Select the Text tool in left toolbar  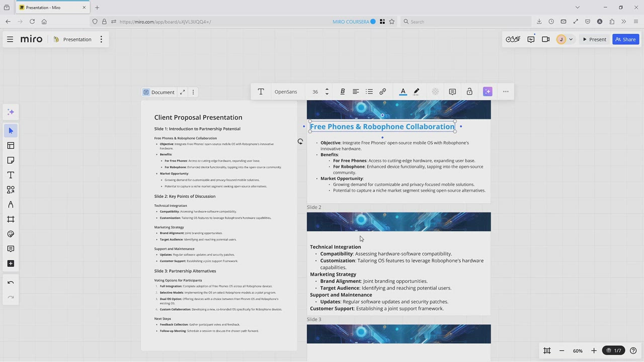(11, 175)
